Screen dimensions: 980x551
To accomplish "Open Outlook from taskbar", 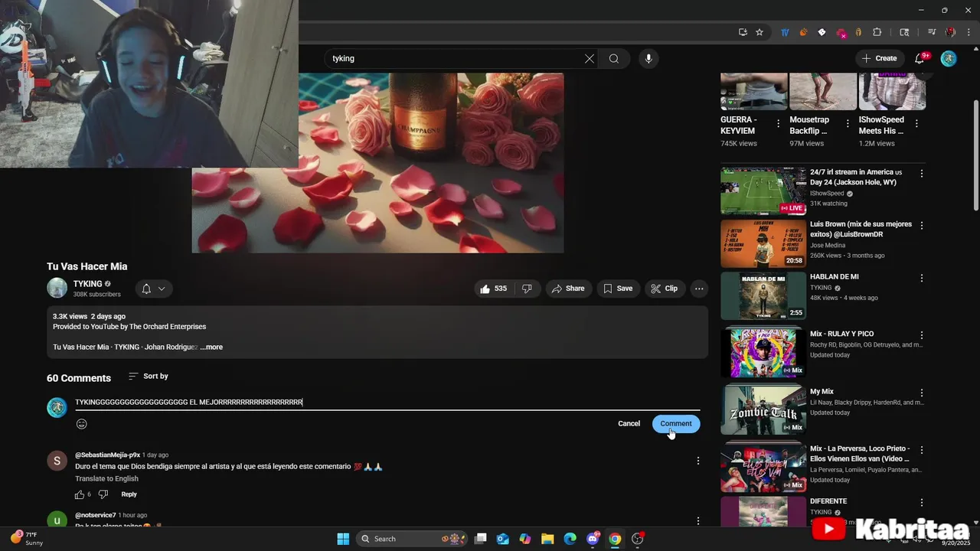I will tap(502, 539).
